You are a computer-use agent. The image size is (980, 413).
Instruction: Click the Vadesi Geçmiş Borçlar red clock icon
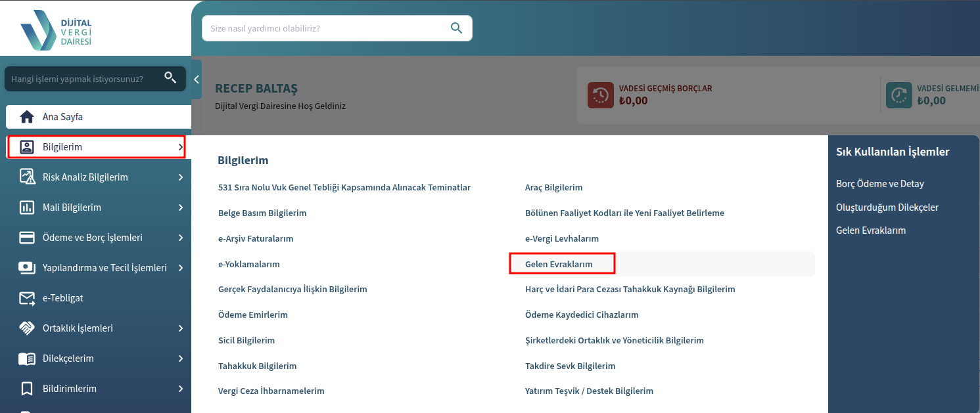pos(600,95)
